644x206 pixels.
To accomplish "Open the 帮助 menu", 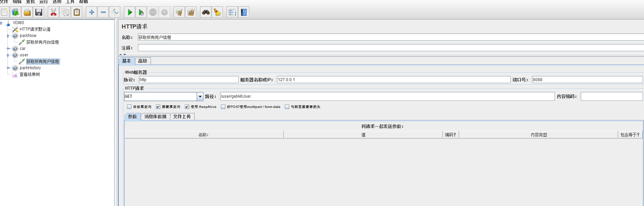I will point(84,2).
